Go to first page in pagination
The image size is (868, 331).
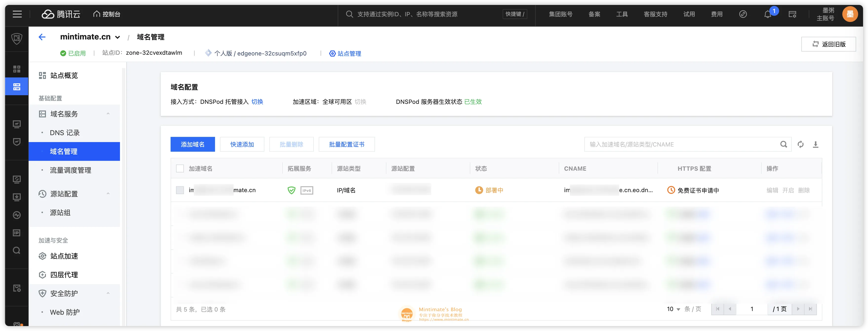(x=717, y=309)
